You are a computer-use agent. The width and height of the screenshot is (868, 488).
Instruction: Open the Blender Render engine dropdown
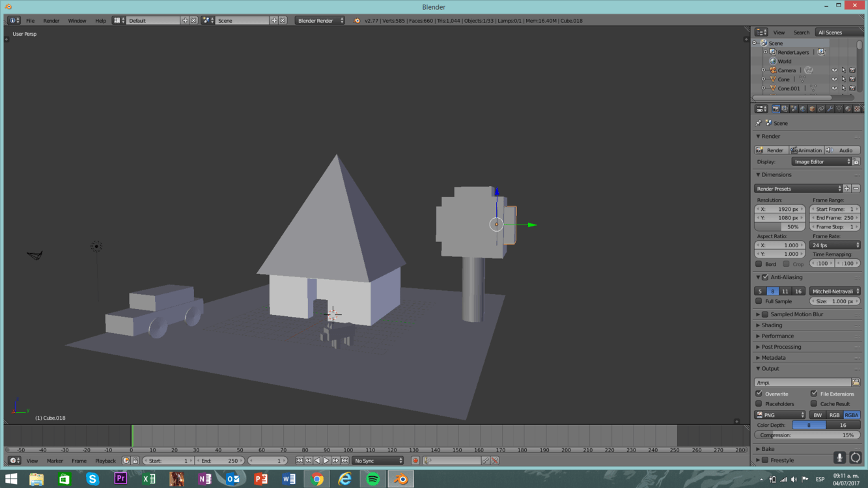click(320, 21)
